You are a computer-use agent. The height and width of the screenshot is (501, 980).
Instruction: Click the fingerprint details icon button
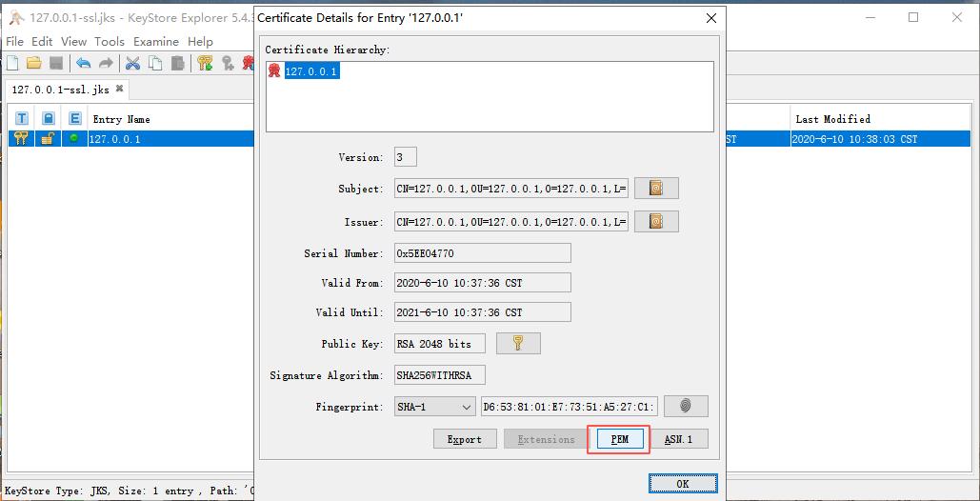pos(686,406)
